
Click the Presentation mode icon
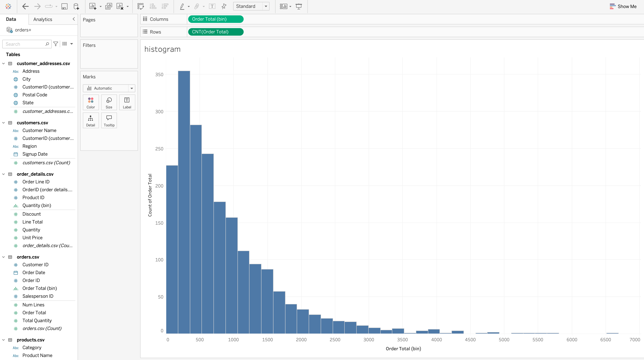click(299, 6)
